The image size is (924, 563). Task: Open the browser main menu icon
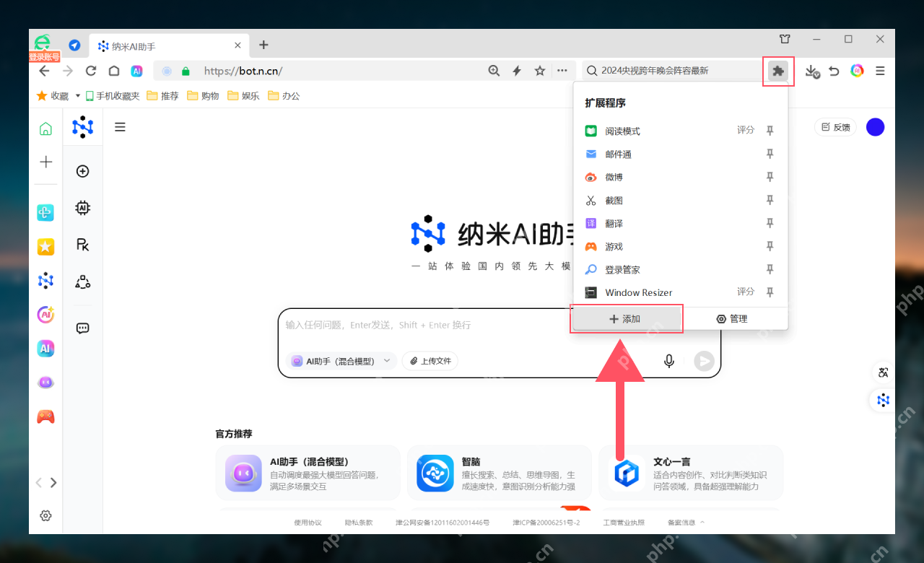pos(880,71)
